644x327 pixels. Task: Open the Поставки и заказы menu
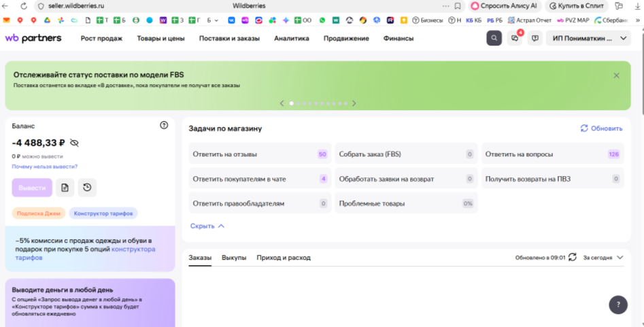229,38
